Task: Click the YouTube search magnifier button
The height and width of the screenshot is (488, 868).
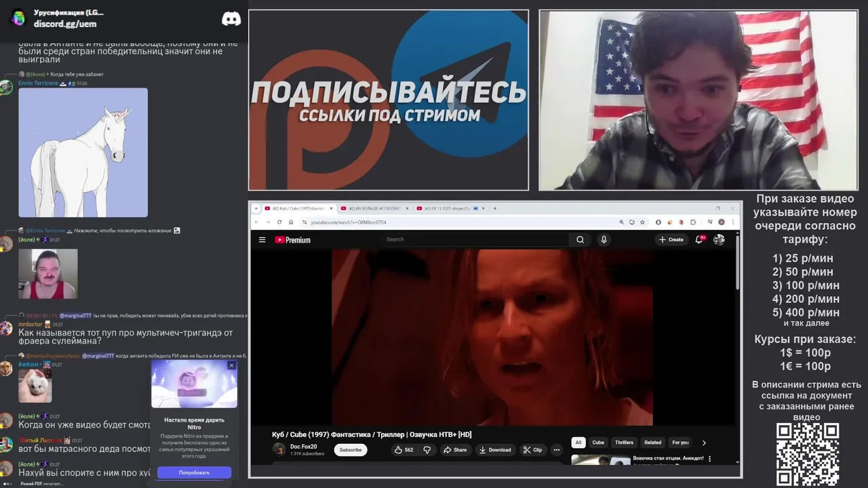Action: pyautogui.click(x=580, y=239)
